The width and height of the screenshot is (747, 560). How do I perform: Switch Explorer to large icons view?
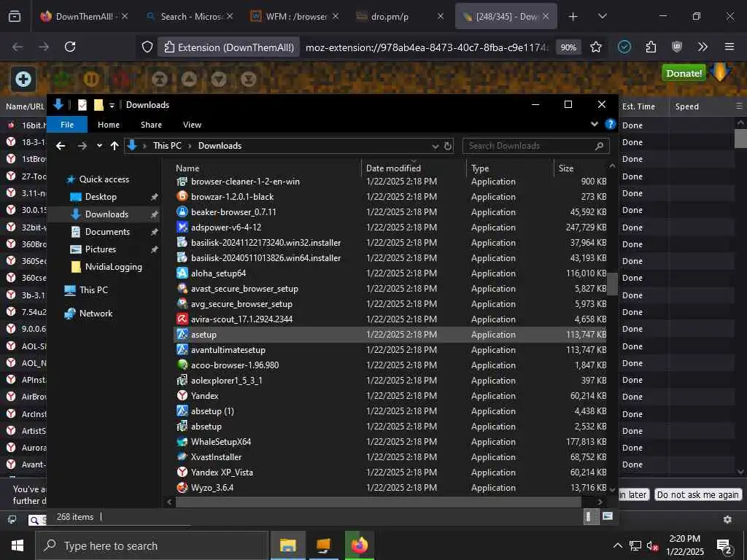point(608,517)
